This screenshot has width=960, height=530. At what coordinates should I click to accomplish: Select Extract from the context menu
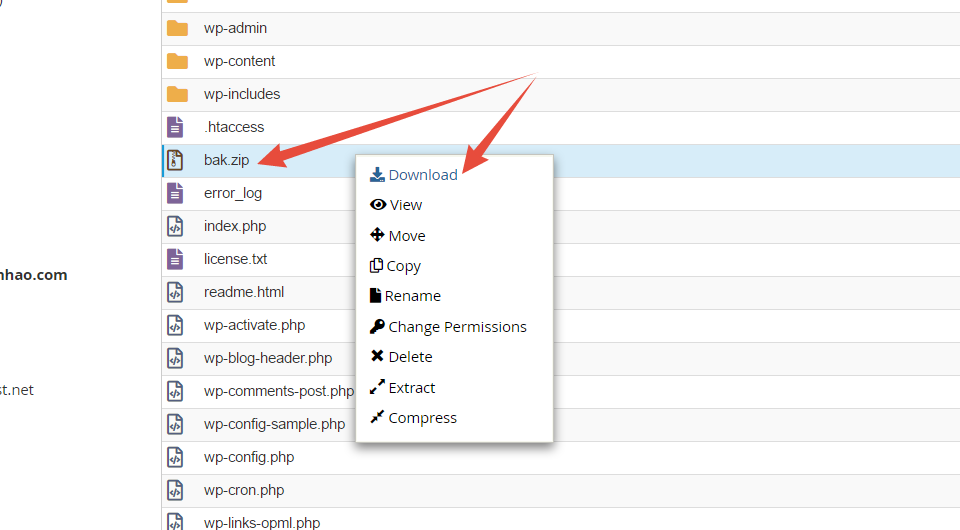pos(402,387)
